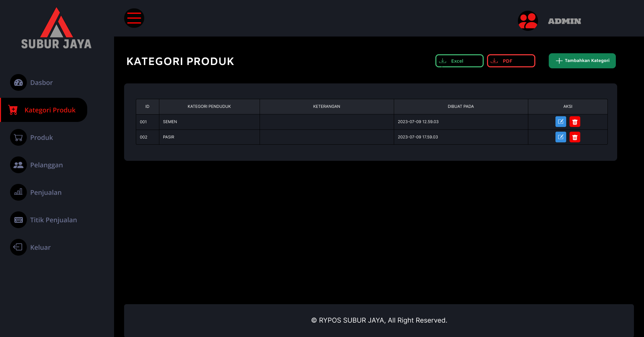Viewport: 644px width, 337px height.
Task: Open the Penjualan menu entry
Action: click(46, 192)
